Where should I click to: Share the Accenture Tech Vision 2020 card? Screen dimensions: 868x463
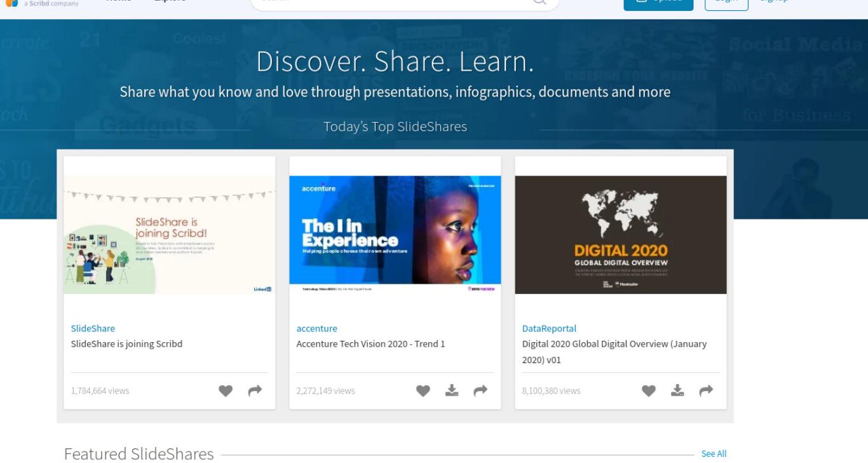480,391
